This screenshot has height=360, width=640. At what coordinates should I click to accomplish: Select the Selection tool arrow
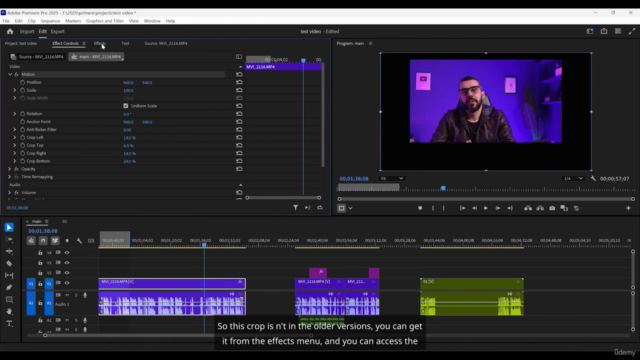click(9, 227)
